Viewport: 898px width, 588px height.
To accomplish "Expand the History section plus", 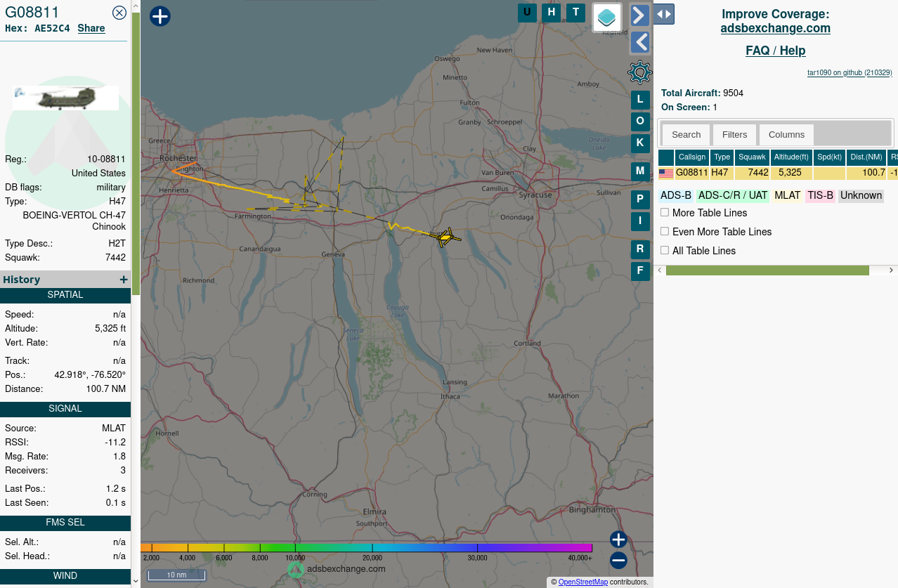I will pyautogui.click(x=124, y=280).
